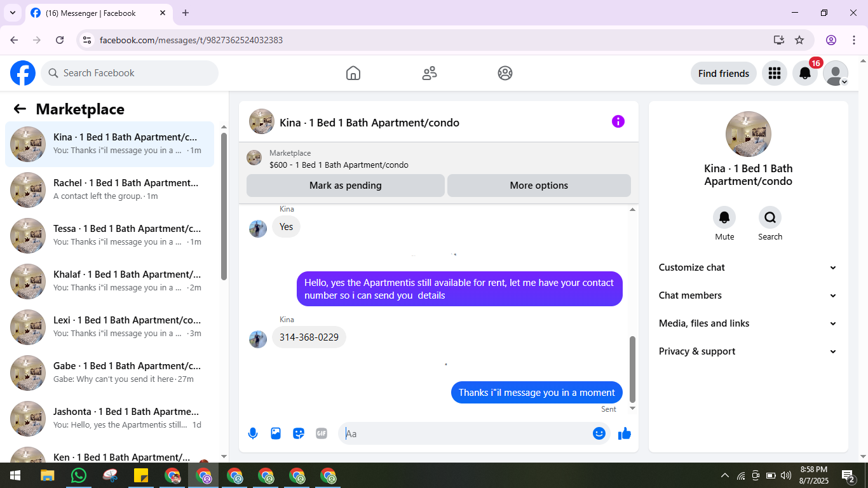The width and height of the screenshot is (868, 488).
Task: Open WhatsApp from the taskbar
Action: tap(79, 475)
